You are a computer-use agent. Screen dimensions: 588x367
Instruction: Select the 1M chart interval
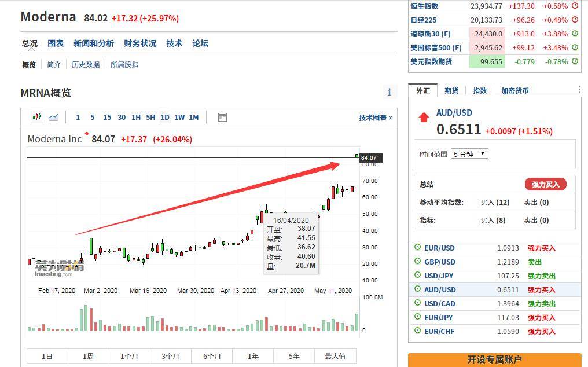point(194,118)
